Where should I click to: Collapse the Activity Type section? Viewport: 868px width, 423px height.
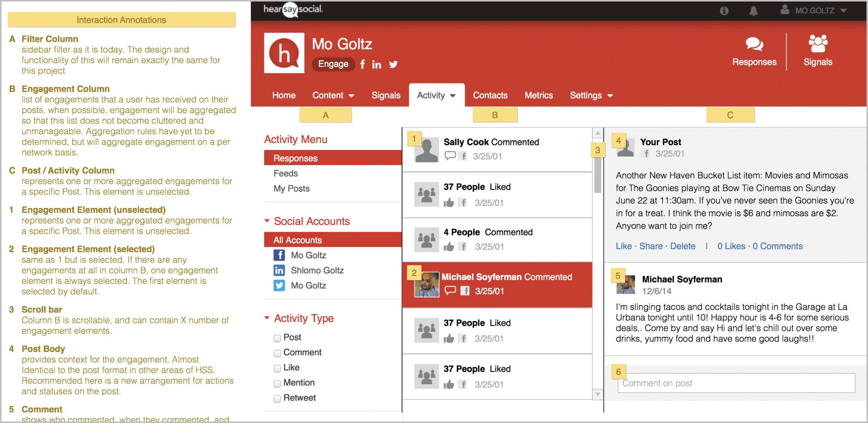(x=267, y=318)
